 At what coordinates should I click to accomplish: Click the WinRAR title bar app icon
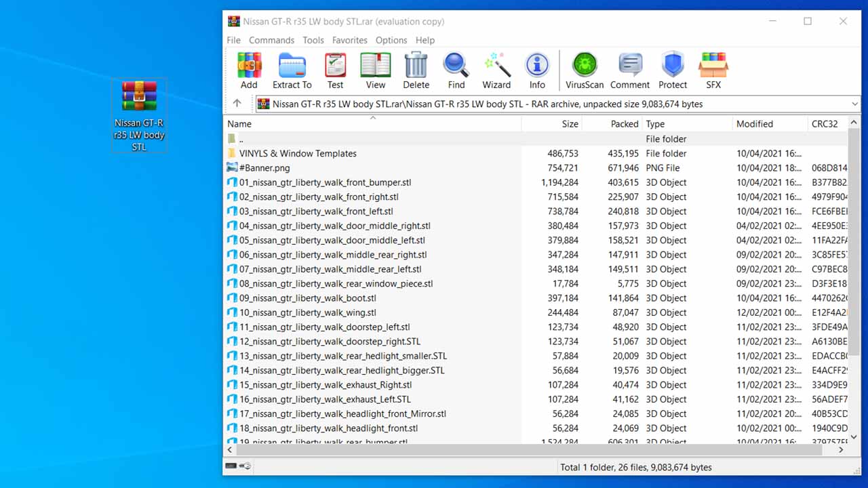coord(234,21)
